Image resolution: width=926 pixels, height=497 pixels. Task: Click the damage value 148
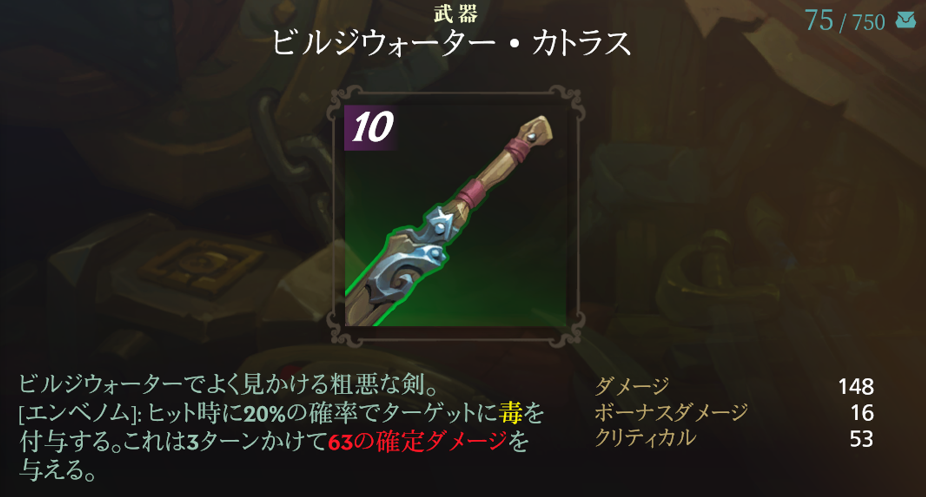click(856, 387)
